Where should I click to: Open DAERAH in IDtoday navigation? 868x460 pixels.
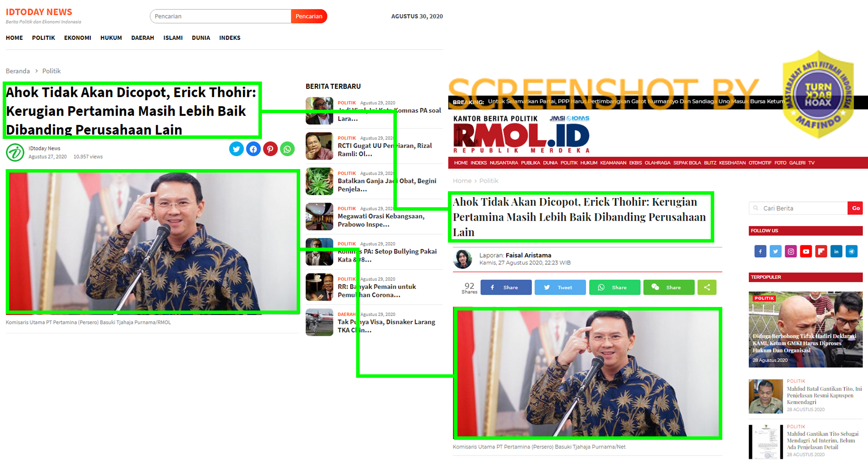click(142, 38)
